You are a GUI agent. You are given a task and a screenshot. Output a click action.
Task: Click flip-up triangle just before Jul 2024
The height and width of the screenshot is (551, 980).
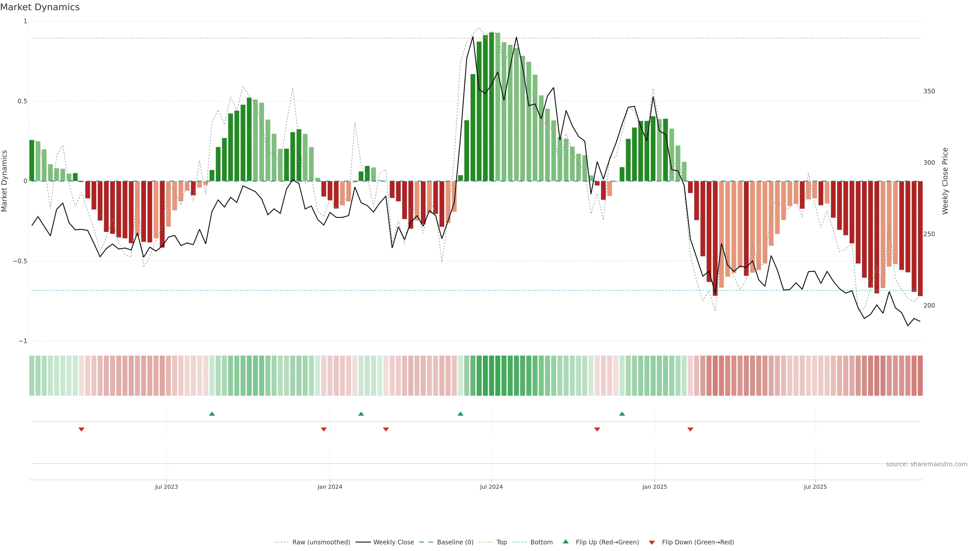click(x=460, y=414)
